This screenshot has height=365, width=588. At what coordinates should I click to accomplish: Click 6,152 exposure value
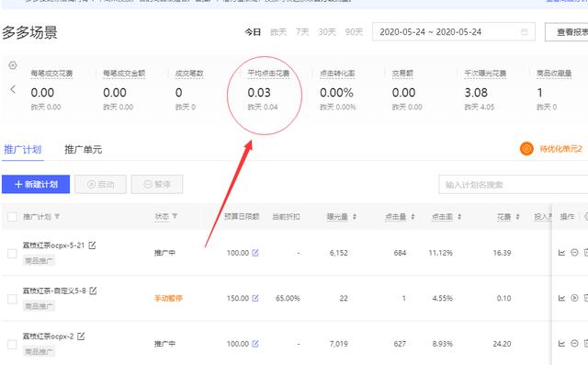[x=339, y=253]
